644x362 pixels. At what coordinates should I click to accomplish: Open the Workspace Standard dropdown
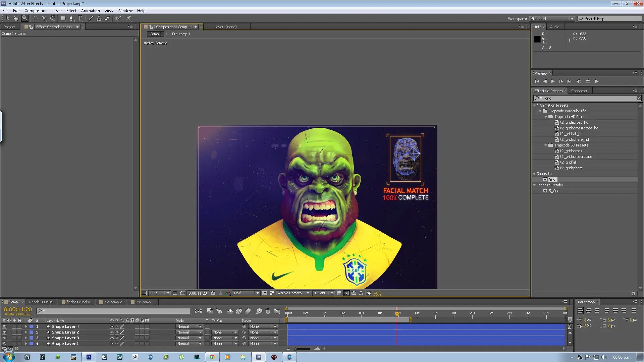pyautogui.click(x=552, y=19)
